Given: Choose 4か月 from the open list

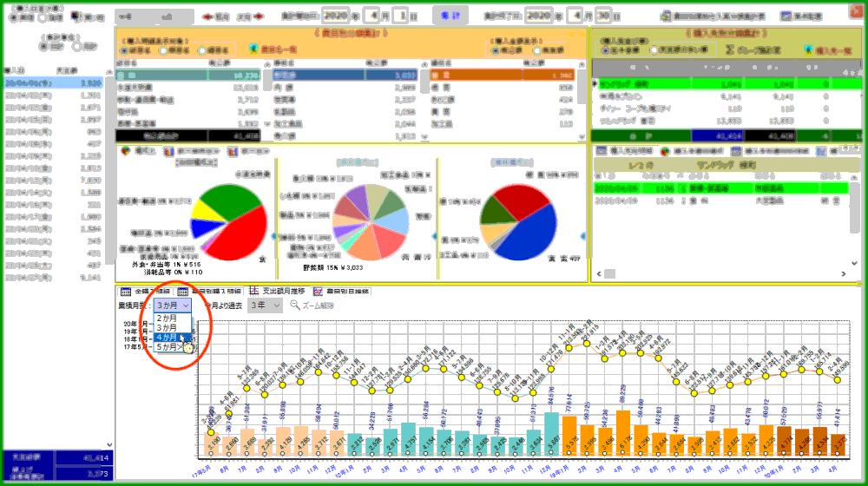Looking at the screenshot, I should 173,337.
